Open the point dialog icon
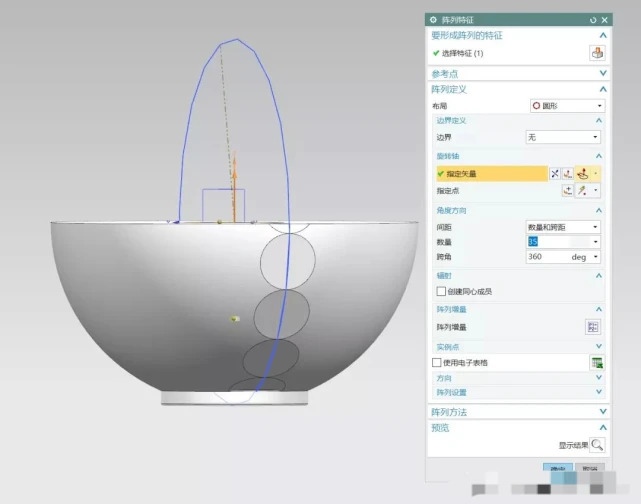 coord(568,190)
